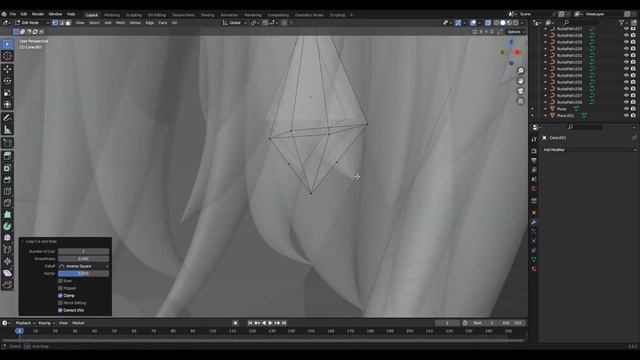Open the Render menu
This screenshot has width=640, height=360.
tap(38, 14)
